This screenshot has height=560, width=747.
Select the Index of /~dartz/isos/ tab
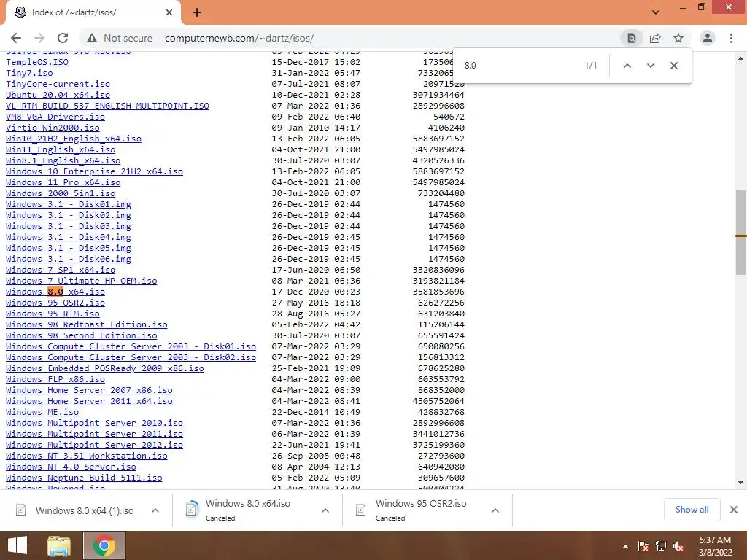click(x=93, y=12)
